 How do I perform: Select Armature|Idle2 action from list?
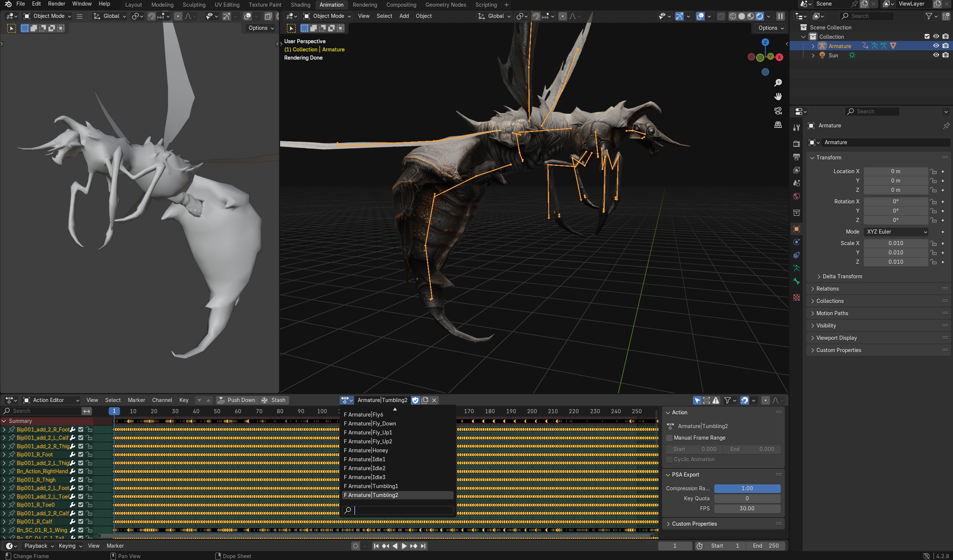(366, 468)
